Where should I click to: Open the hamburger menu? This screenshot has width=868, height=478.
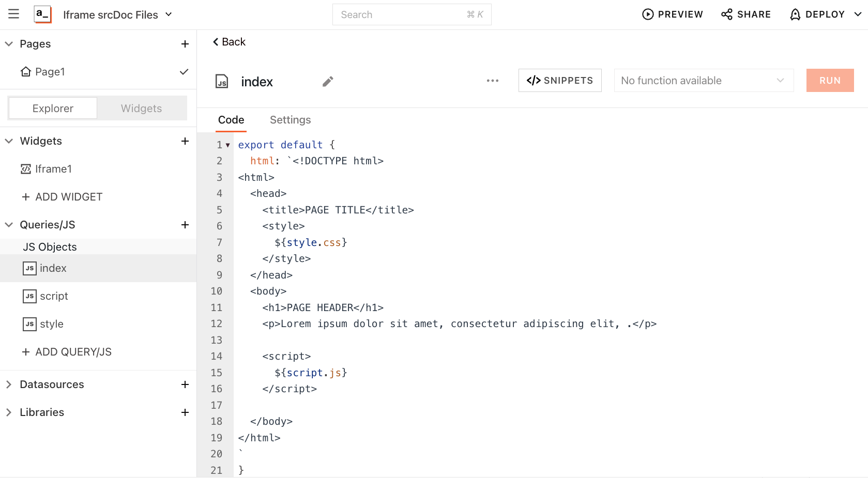(x=13, y=14)
